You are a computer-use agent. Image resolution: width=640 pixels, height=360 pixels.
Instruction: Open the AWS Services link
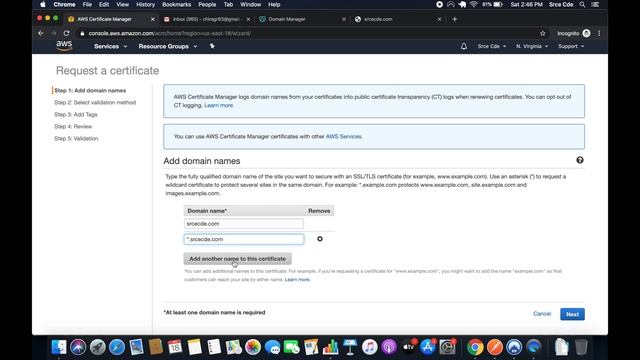[343, 136]
